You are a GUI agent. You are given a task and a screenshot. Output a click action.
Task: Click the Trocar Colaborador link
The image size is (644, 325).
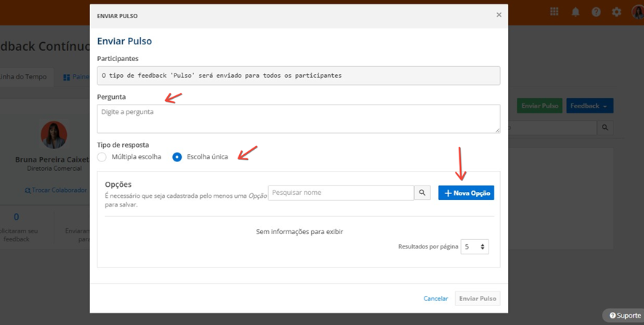point(55,190)
